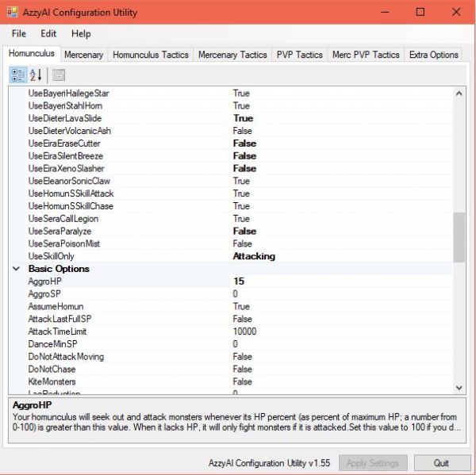Image resolution: width=476 pixels, height=475 pixels.
Task: Click the Property Pages toolbar icon
Action: pos(59,75)
